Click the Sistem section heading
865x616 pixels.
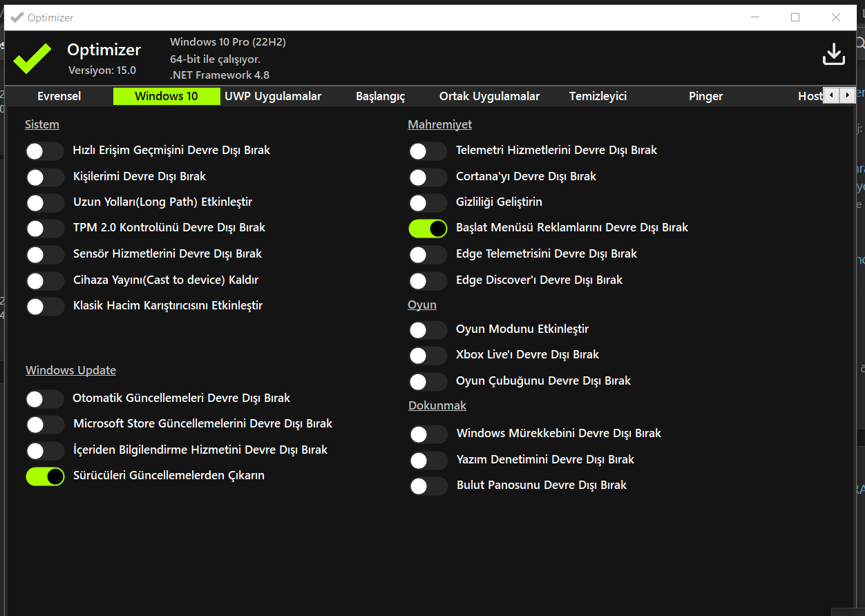pyautogui.click(x=42, y=124)
